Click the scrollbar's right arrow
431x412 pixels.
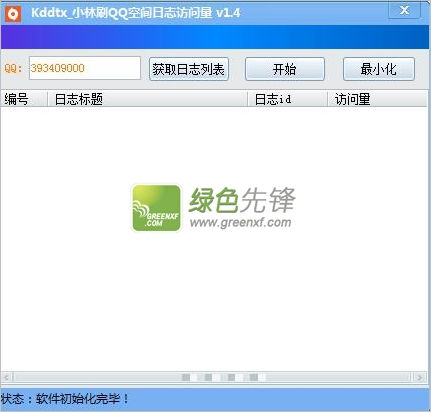(420, 377)
